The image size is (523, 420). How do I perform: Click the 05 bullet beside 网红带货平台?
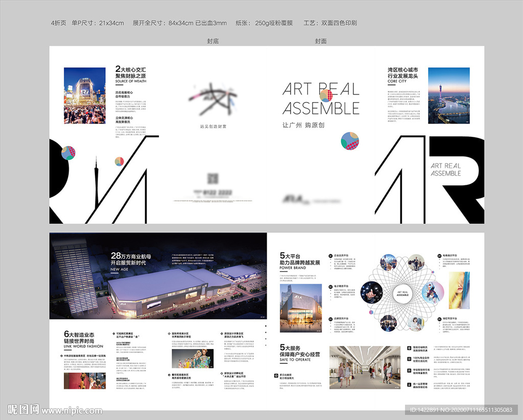(x=439, y=319)
